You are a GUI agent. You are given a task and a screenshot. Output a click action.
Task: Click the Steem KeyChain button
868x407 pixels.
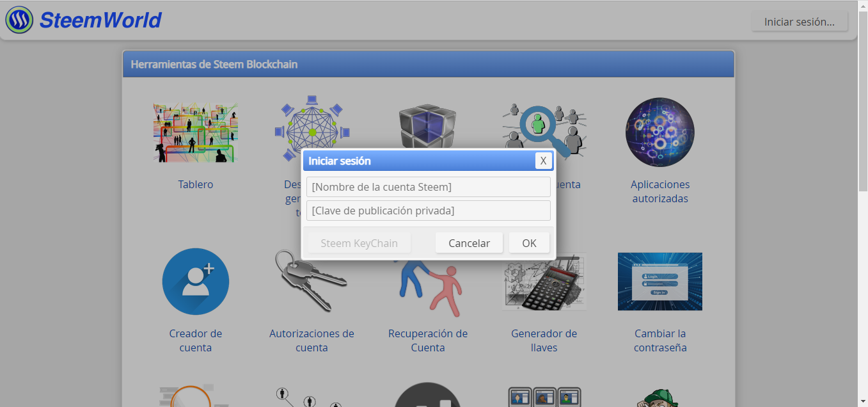(359, 243)
